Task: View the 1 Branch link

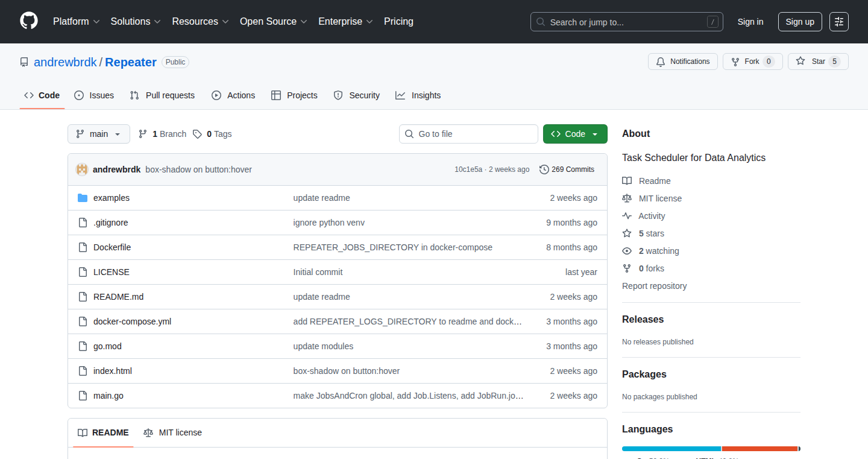Action: pos(163,134)
